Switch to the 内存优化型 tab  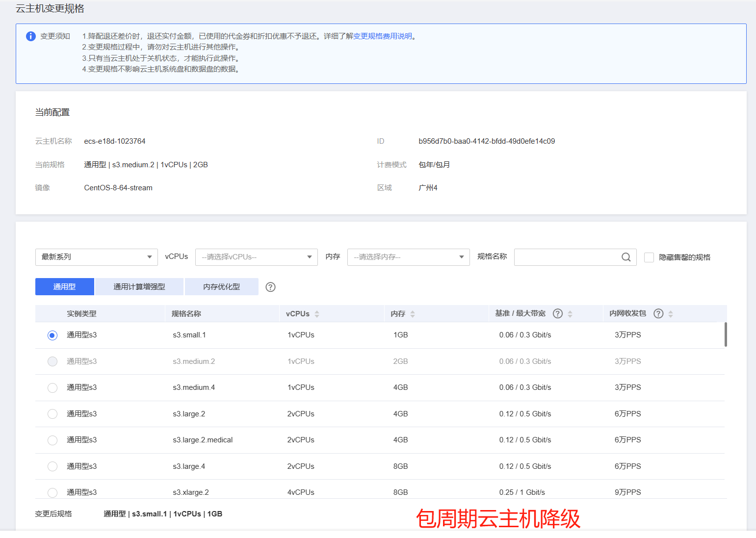pyautogui.click(x=221, y=287)
